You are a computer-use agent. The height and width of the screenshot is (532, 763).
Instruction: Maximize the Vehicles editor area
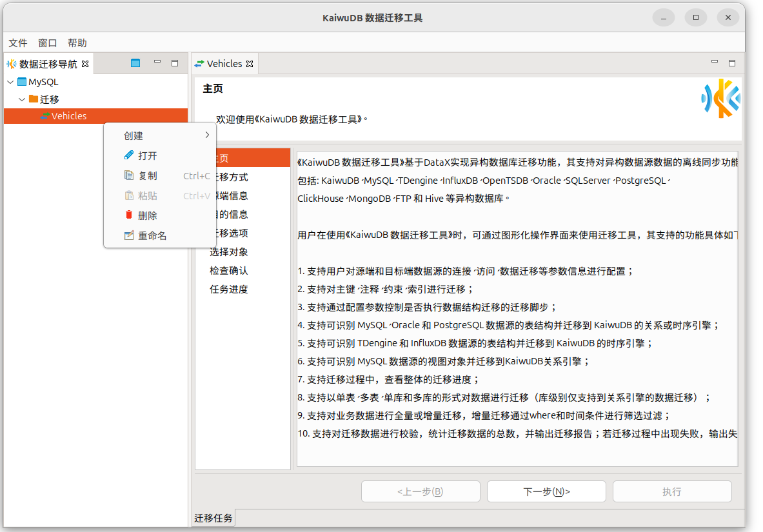(732, 63)
